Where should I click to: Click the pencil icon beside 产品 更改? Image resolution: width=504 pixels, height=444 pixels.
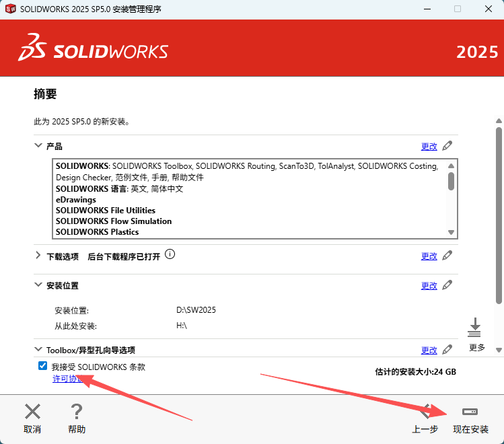(x=447, y=146)
